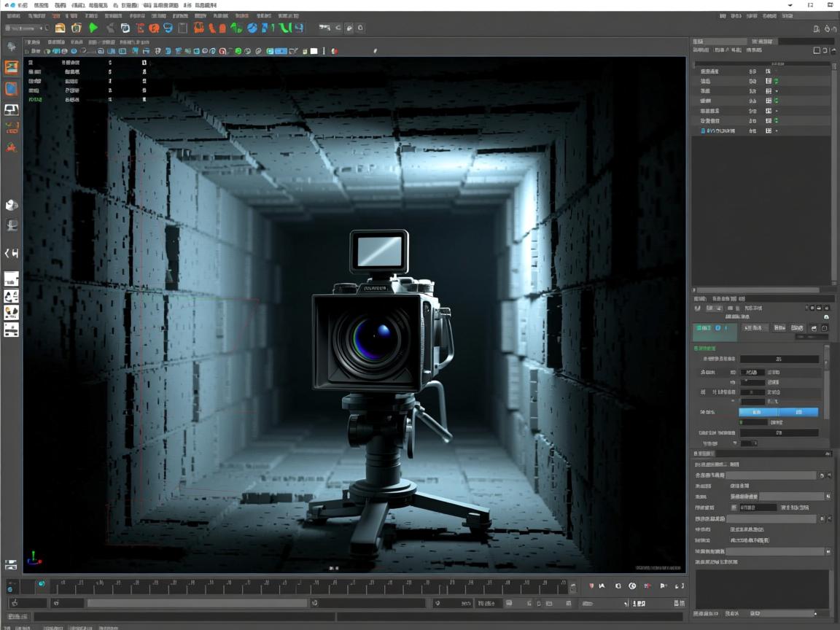Click the camera icon in the sidebar
The height and width of the screenshot is (630, 840).
click(12, 109)
